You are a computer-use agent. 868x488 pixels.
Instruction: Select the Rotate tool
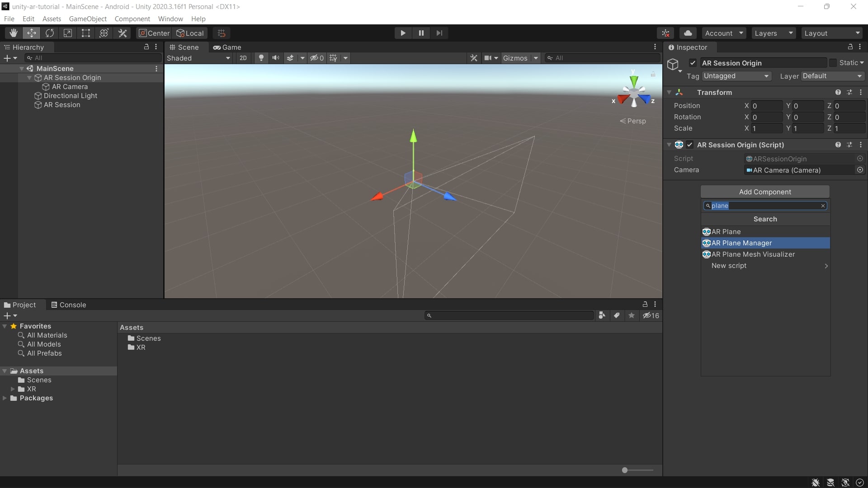point(50,33)
